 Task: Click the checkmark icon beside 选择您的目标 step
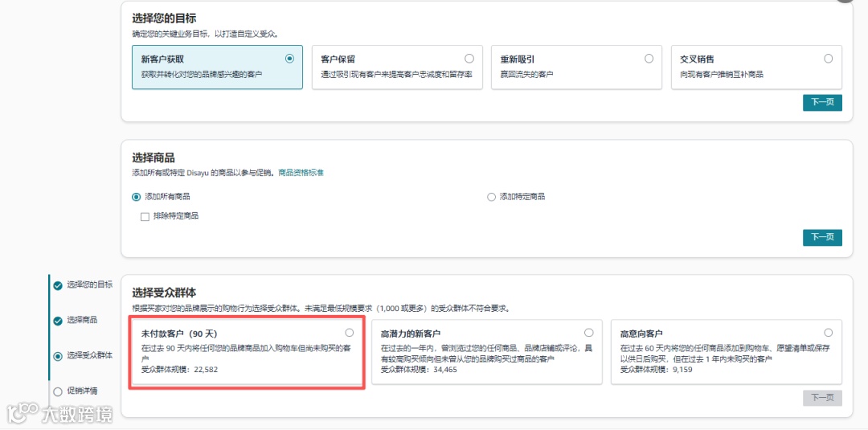58,285
